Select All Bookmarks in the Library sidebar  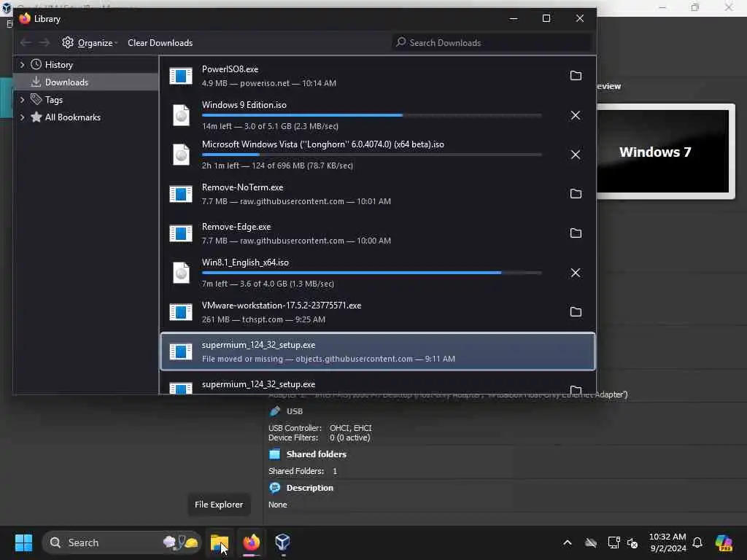pos(72,117)
